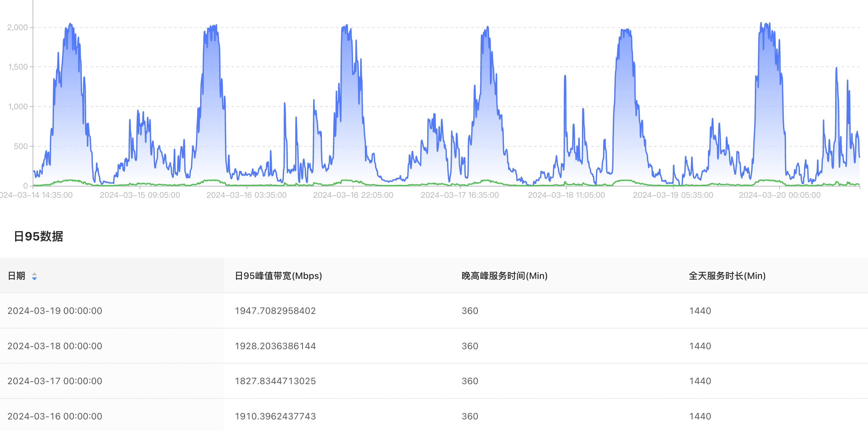Click x-axis label 2024-03-20 00:05:00
Viewport: 868px width, 431px height.
point(780,195)
